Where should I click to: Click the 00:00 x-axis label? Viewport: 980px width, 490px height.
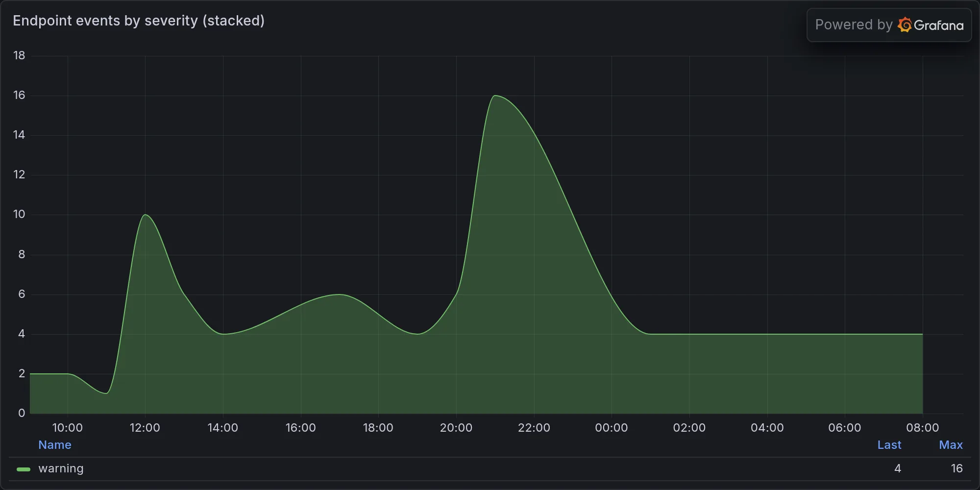[x=612, y=428]
